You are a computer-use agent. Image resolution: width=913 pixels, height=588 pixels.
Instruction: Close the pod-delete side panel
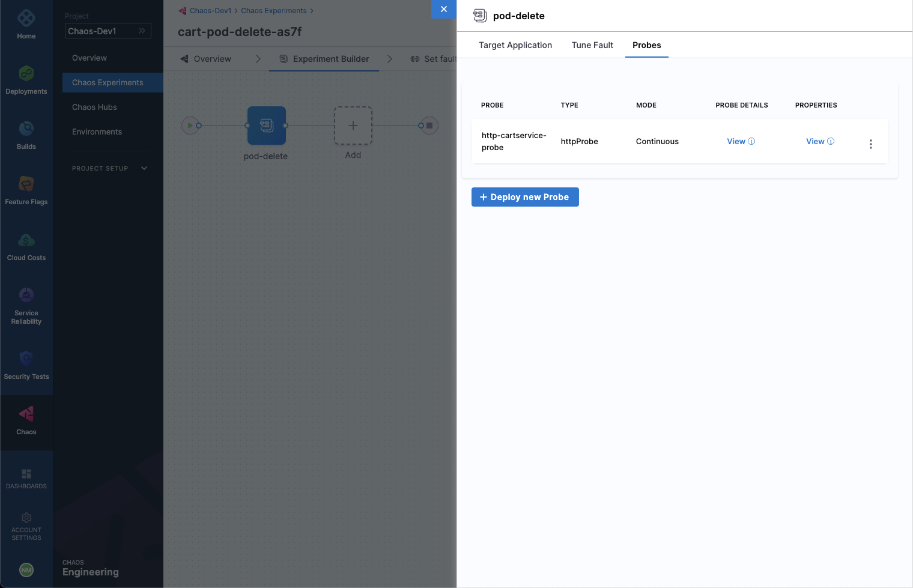coord(444,9)
